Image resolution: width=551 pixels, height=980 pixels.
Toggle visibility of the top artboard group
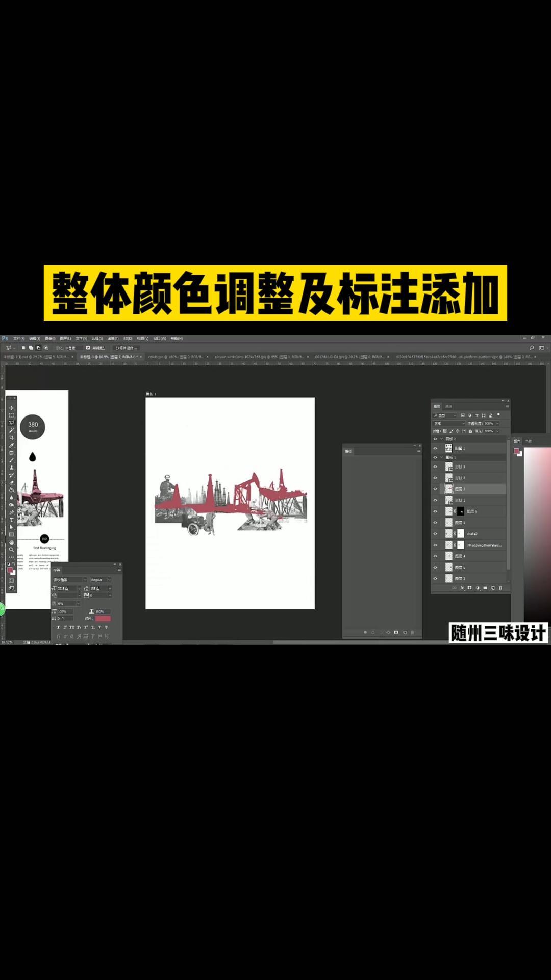435,439
